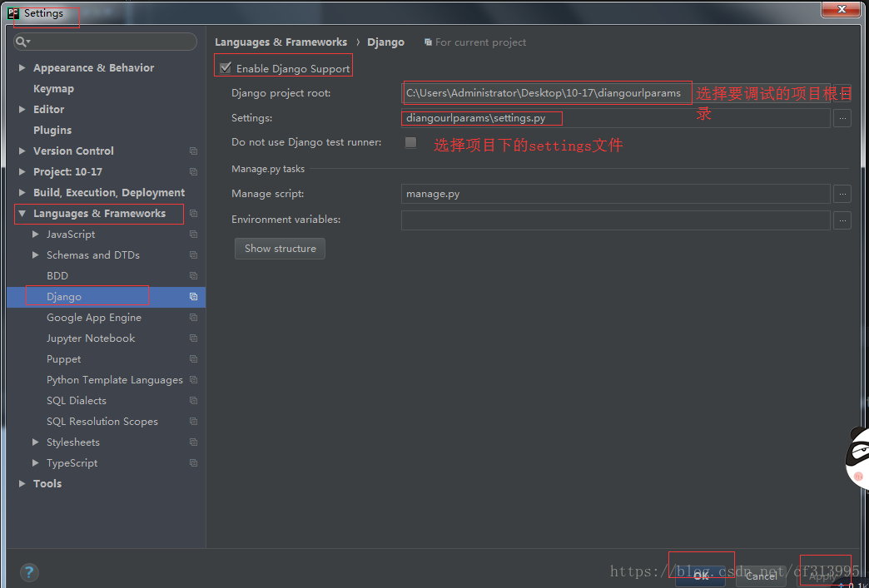Viewport: 869px width, 588px height.
Task: Click the Settings path field
Action: (615, 118)
